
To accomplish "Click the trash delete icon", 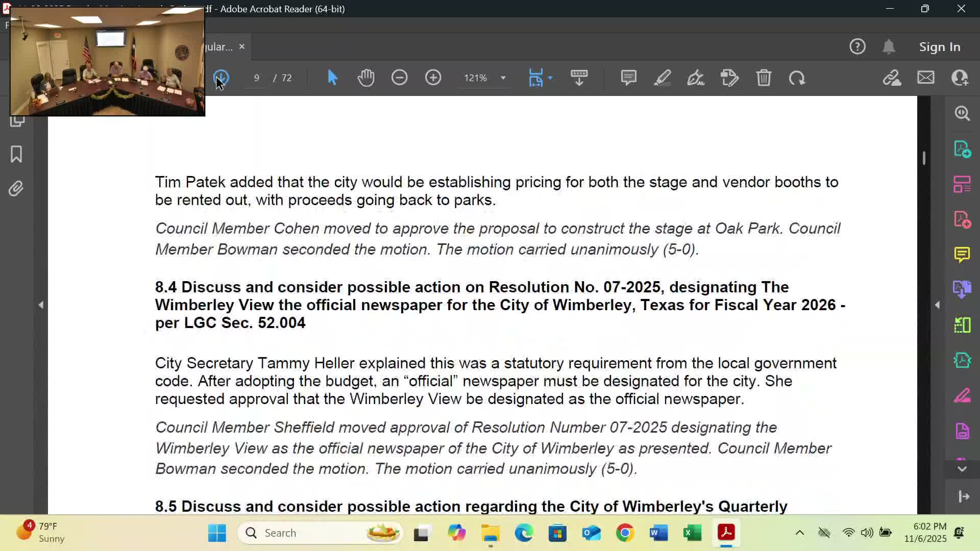I will point(764,78).
